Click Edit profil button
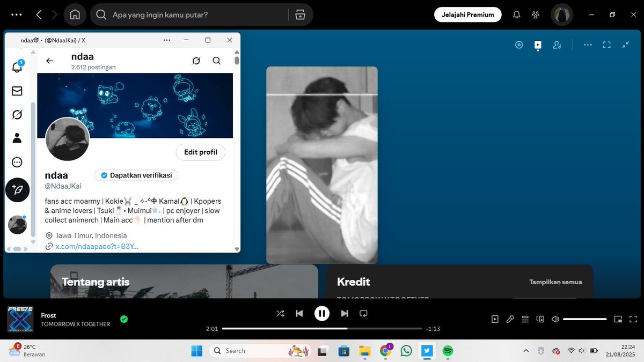644x362 pixels. click(x=201, y=152)
